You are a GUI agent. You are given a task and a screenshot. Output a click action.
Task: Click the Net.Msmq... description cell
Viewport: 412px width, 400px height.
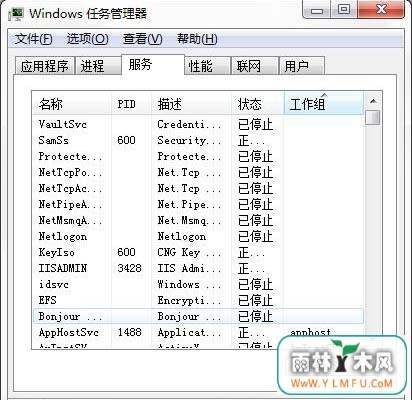189,220
